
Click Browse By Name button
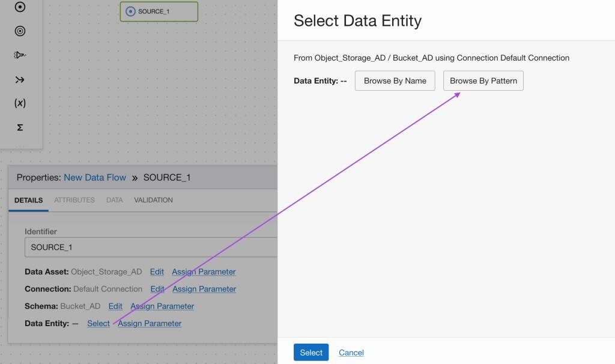[395, 80]
